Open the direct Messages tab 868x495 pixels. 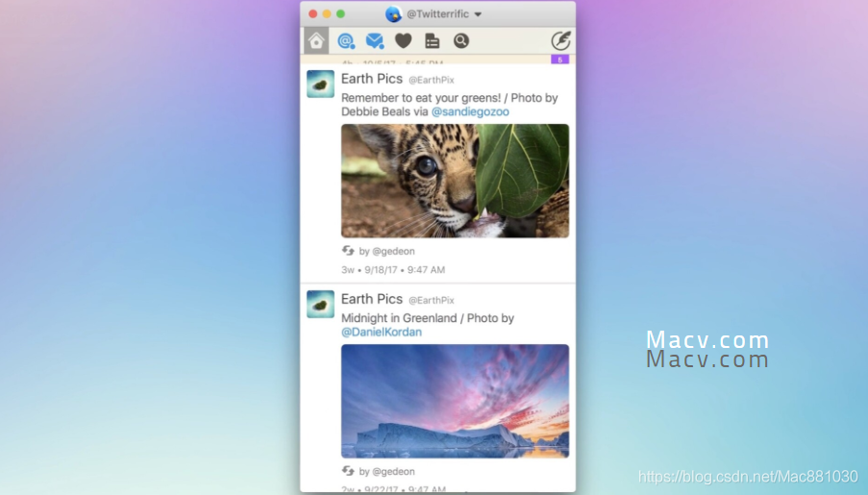tap(375, 41)
